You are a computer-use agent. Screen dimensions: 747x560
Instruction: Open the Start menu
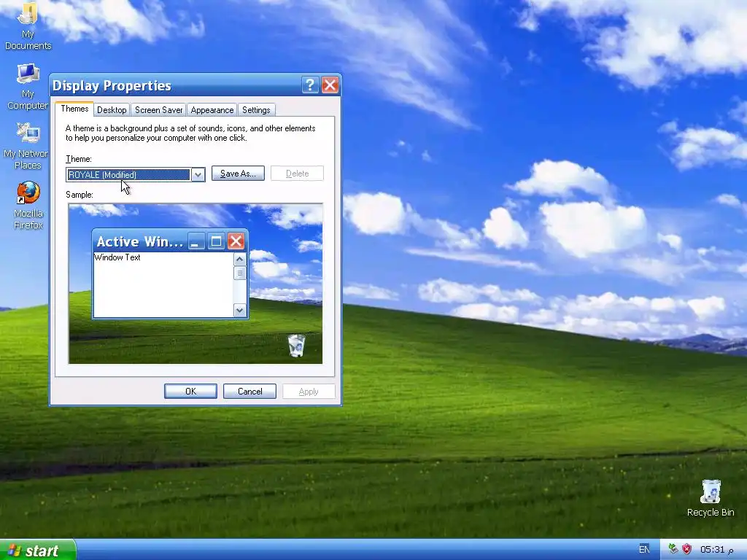[x=38, y=550]
